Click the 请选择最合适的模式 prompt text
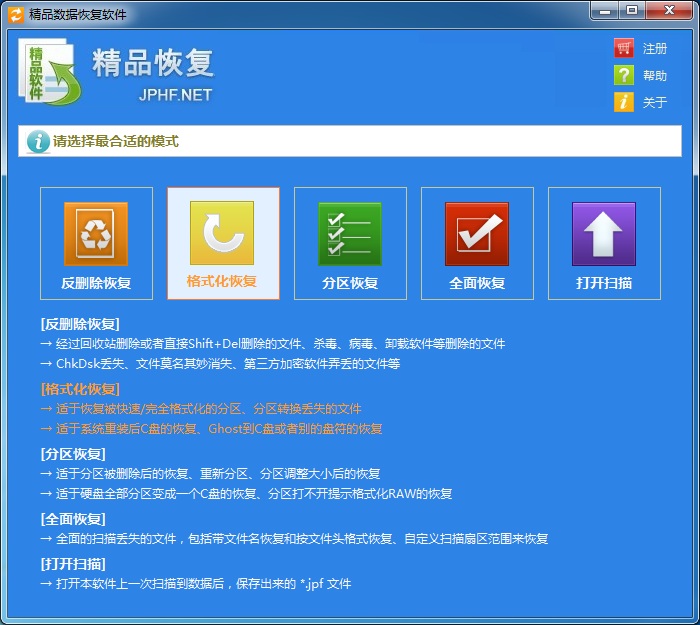 click(116, 142)
